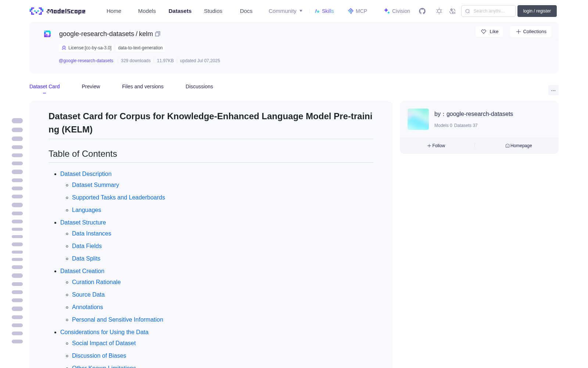The image size is (588, 368).
Task: Jump to Dataset Creation section
Action: point(82,271)
